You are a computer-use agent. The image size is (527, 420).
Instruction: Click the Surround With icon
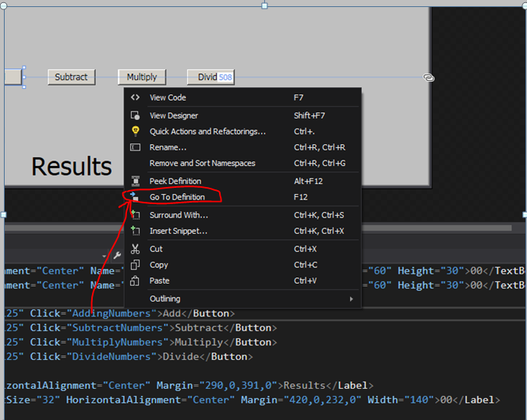[x=135, y=215]
